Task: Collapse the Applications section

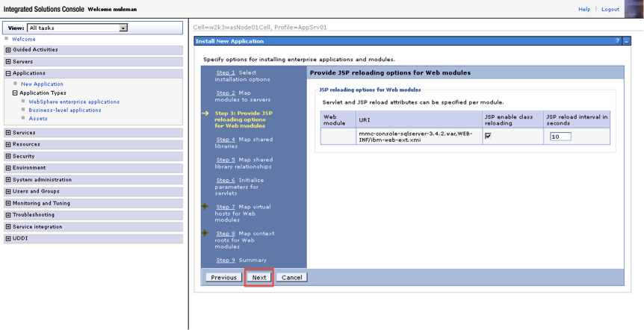Action: click(8, 73)
